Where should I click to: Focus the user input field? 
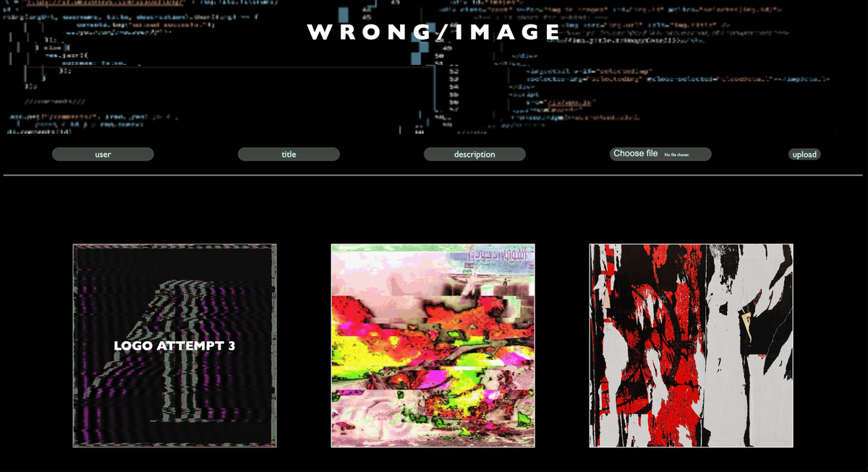click(x=103, y=154)
